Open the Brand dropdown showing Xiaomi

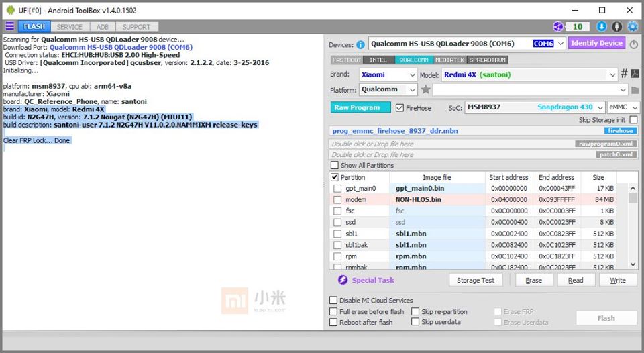coord(388,74)
